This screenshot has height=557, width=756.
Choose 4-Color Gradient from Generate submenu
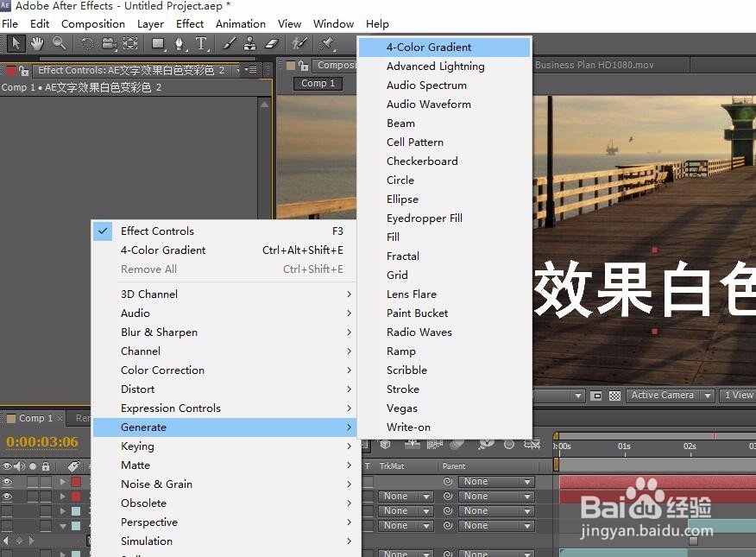tap(444, 47)
